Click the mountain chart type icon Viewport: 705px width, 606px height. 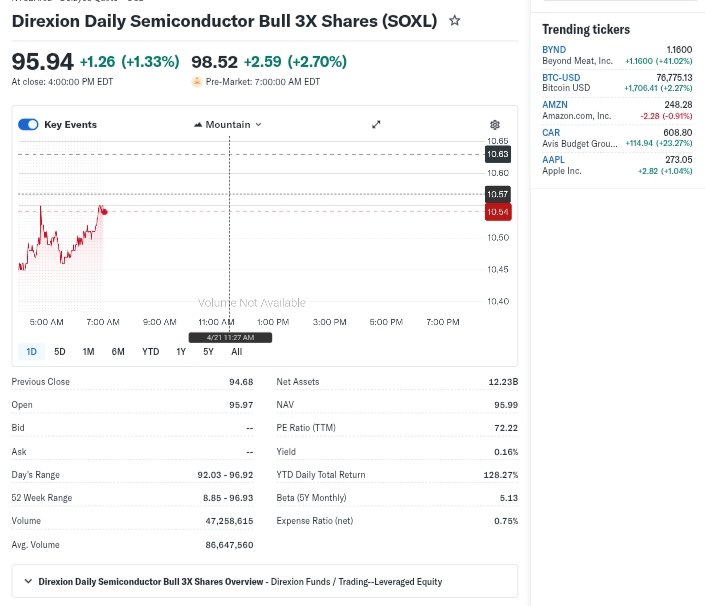[198, 125]
